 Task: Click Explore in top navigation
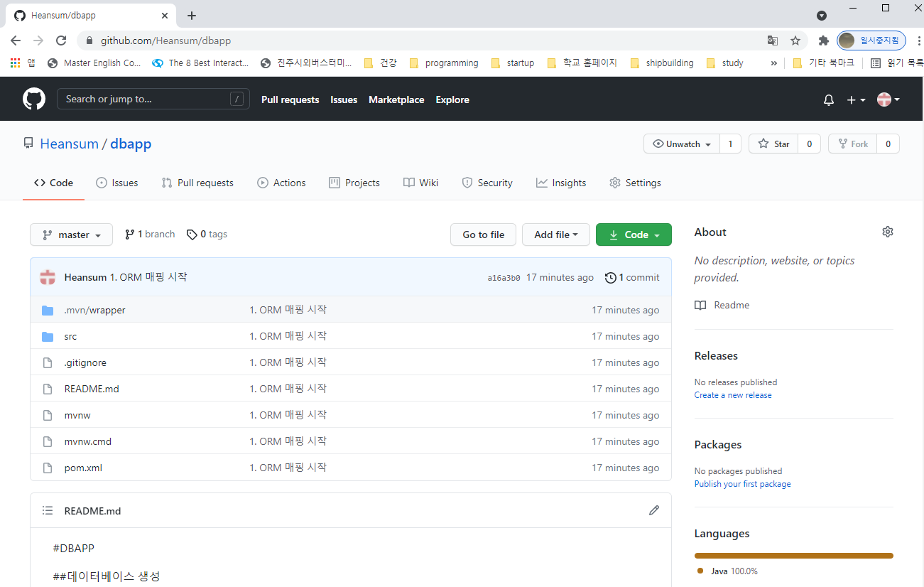point(452,99)
